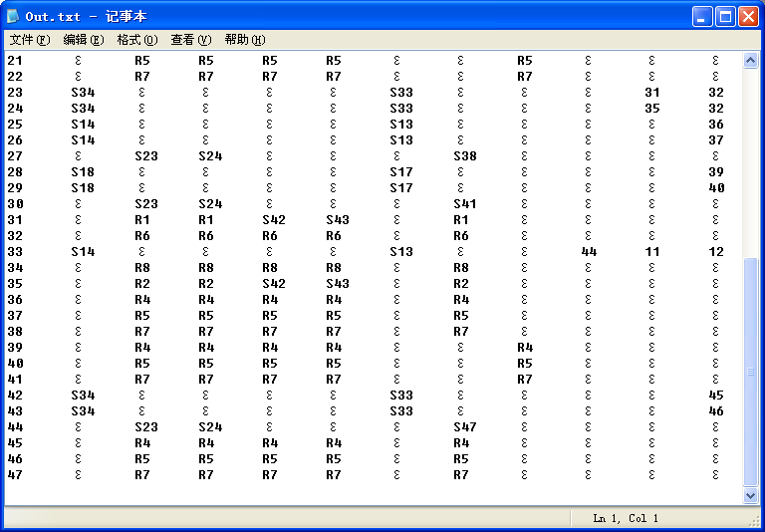Click S18 in row 28
Image resolution: width=765 pixels, height=532 pixels.
tap(83, 172)
